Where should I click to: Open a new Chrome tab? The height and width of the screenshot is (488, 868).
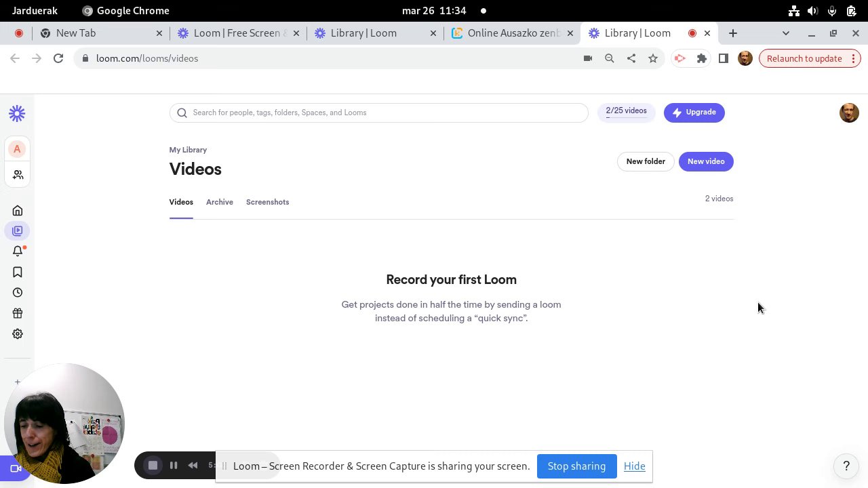pyautogui.click(x=733, y=33)
